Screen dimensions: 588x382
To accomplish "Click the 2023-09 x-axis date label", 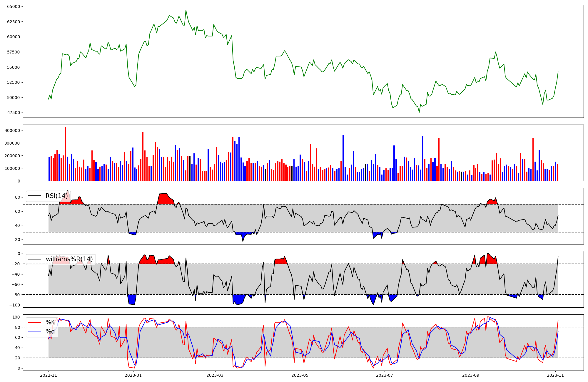I will click(x=471, y=375).
